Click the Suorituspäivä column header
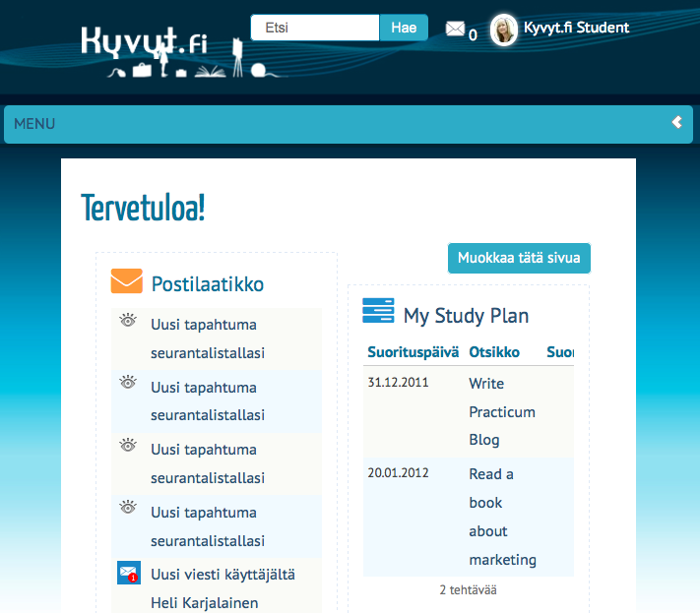Screen dimensions: 700x613 (413, 352)
